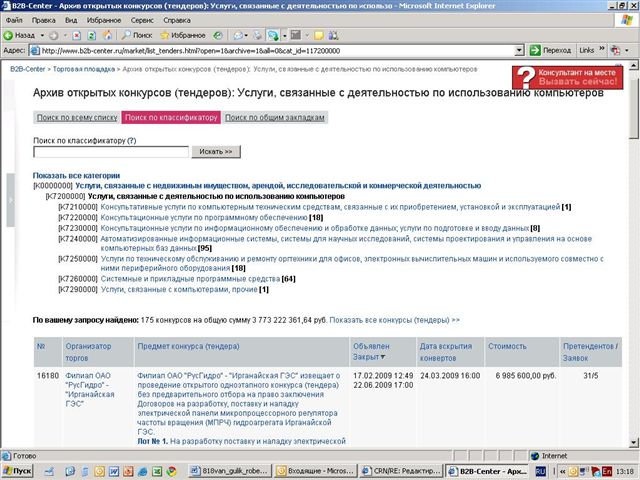Open the Справка menu

[177, 20]
